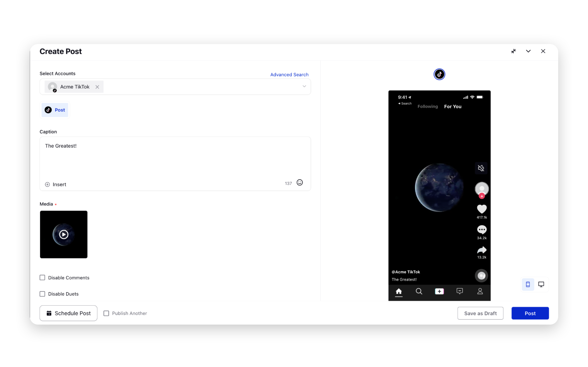Switch preview to mobile phone view
This screenshot has height=367, width=588.
click(x=528, y=284)
